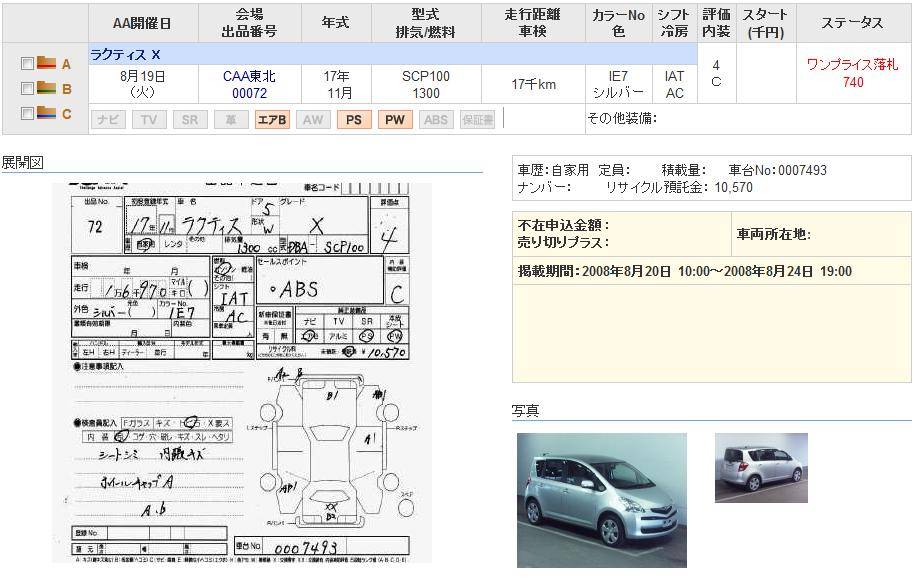Click the 型式 排気/燃料 column header
Screen dimensions: 915x582
[x=425, y=23]
